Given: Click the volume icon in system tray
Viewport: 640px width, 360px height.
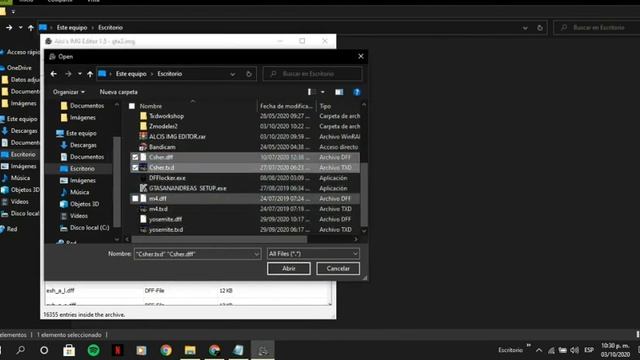Looking at the screenshot, I should coord(575,350).
